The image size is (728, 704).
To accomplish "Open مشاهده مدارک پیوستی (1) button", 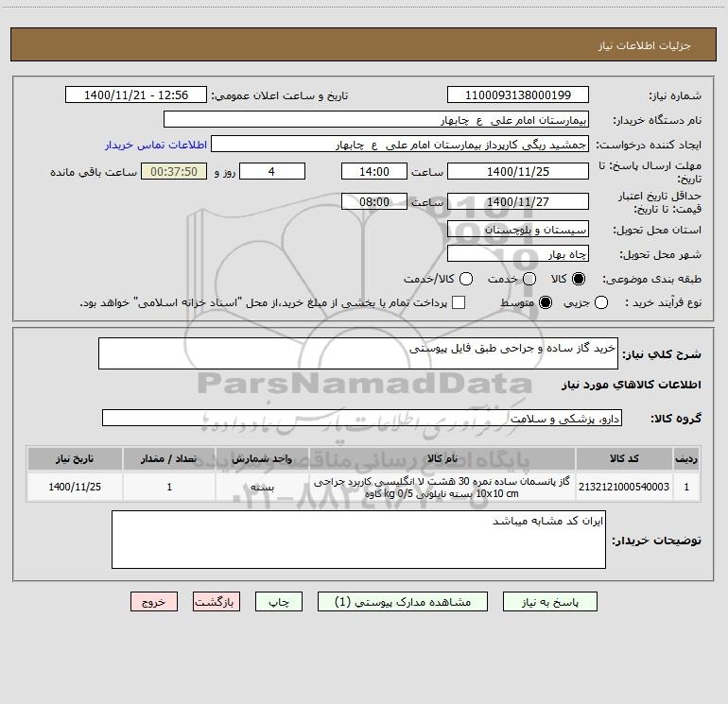I will 403,601.
